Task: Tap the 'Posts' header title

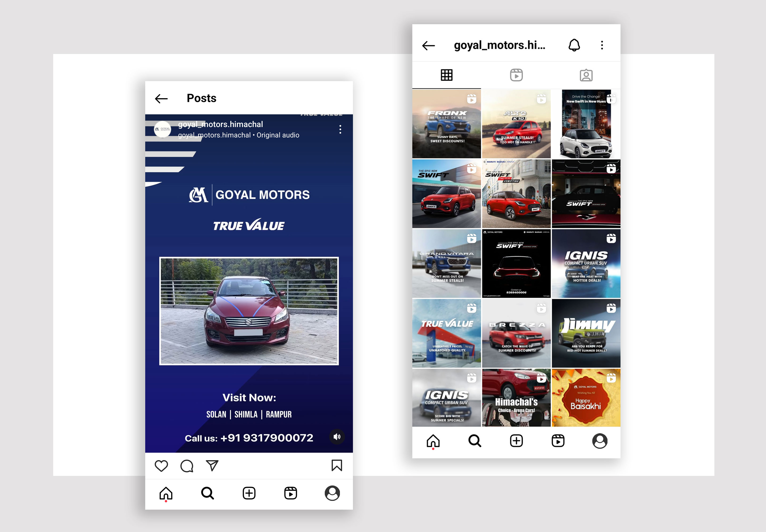Action: [201, 98]
